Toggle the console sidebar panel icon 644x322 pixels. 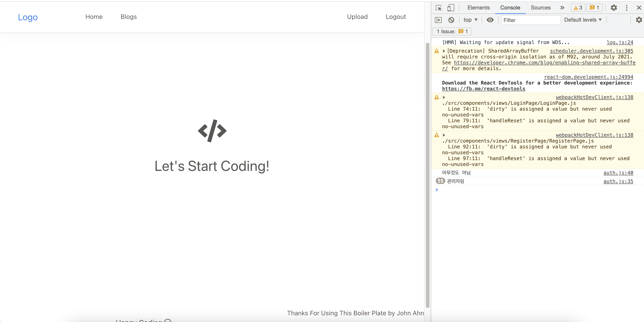(x=438, y=20)
